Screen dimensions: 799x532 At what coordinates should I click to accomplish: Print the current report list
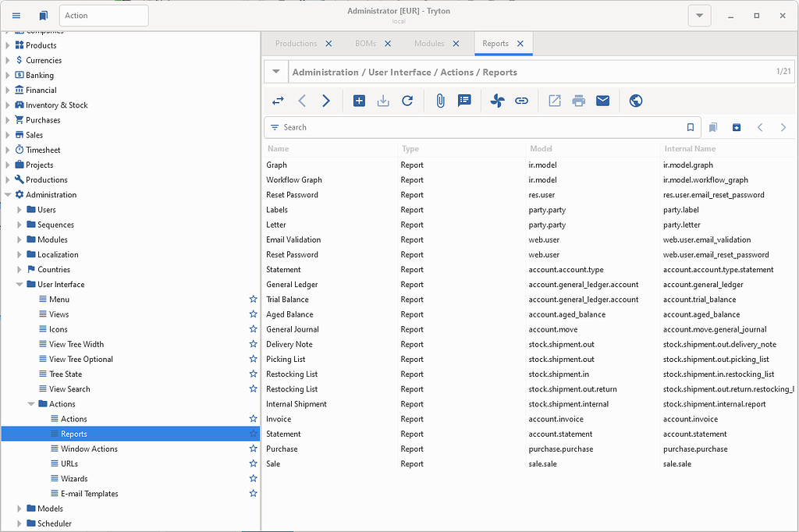(x=578, y=101)
